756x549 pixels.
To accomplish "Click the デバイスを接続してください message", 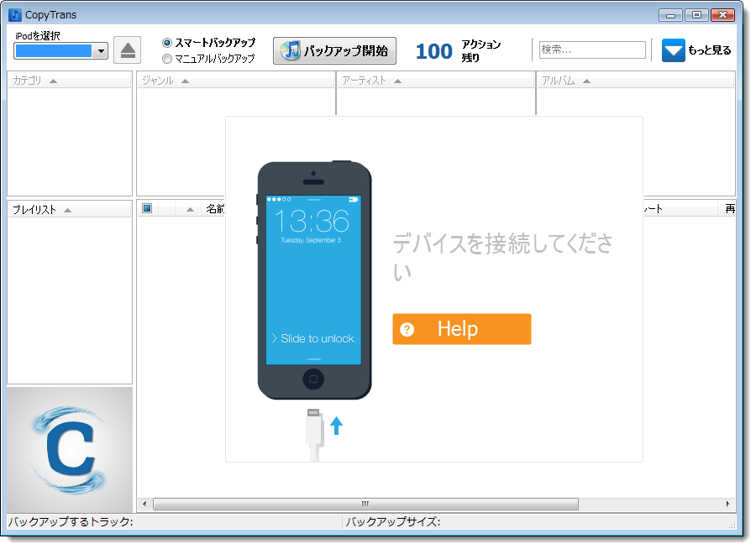I will click(502, 258).
